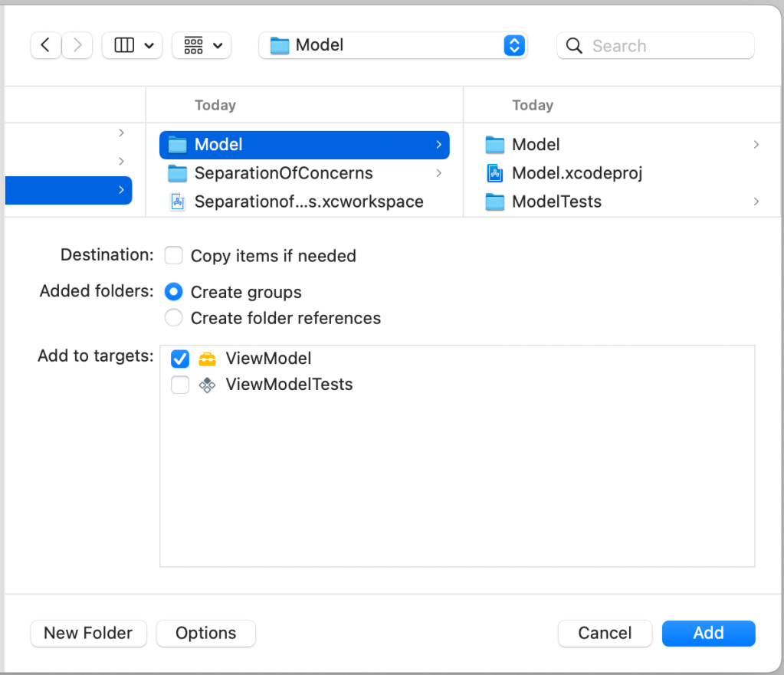Click the forward navigation arrow
Screen dimensions: 784x675
click(x=77, y=45)
